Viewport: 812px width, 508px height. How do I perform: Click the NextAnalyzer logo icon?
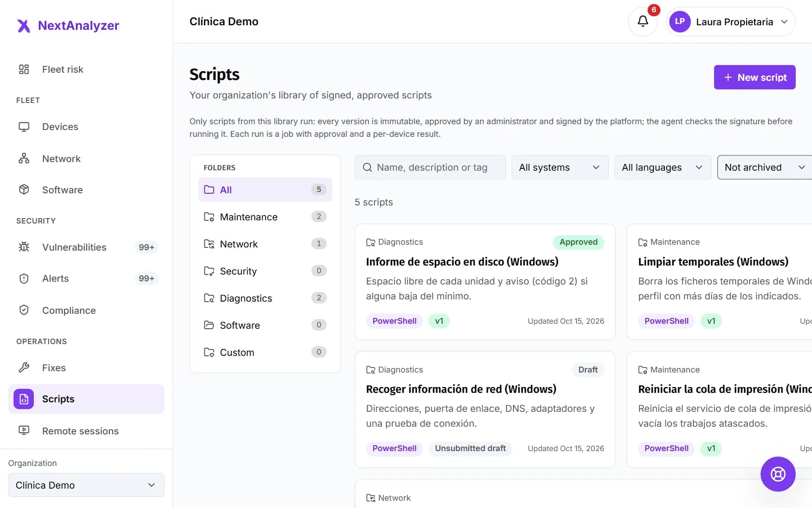pos(23,26)
